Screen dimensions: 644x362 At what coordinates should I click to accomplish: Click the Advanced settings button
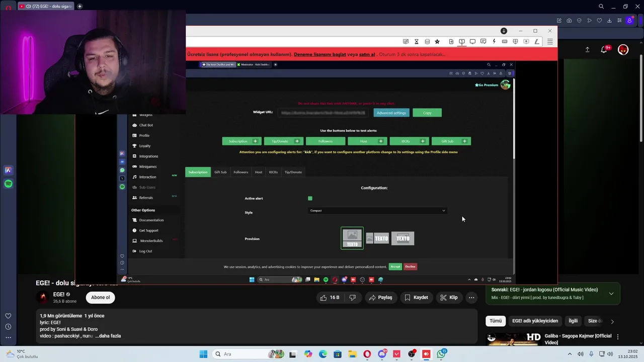point(391,113)
